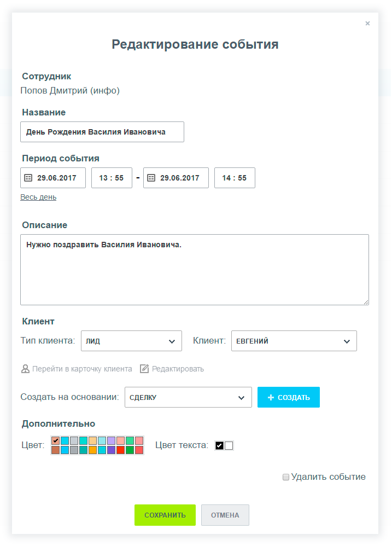Image resolution: width=392 pixels, height=546 pixels.
Task: Check the Удалить событие checkbox
Action: tap(286, 477)
